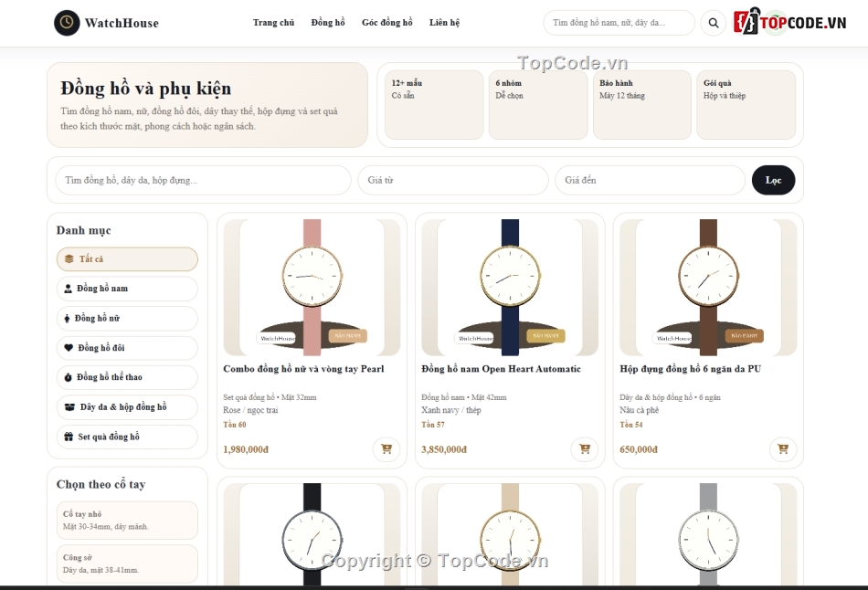The height and width of the screenshot is (590, 868).
Task: Click the Lọc filter button
Action: tap(773, 180)
